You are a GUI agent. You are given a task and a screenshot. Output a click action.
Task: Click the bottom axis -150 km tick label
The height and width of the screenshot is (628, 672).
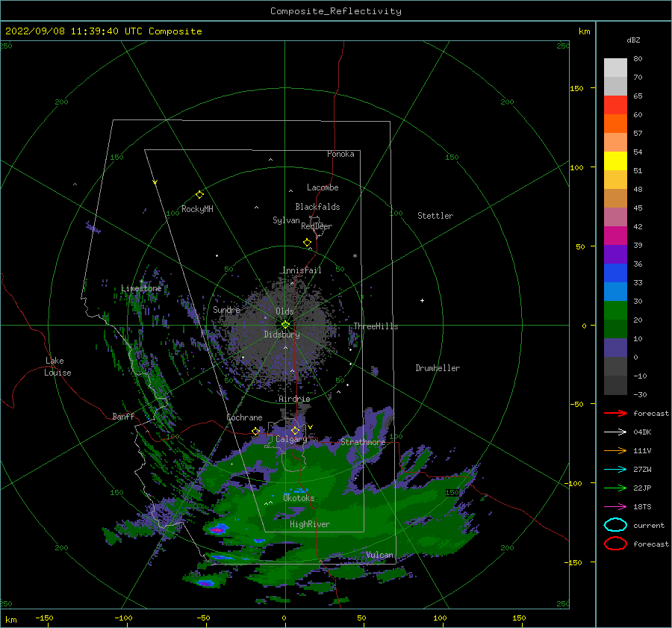(x=44, y=618)
